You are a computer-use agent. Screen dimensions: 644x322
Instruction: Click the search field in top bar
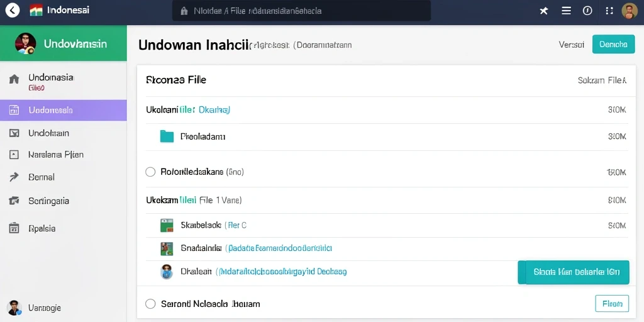301,11
